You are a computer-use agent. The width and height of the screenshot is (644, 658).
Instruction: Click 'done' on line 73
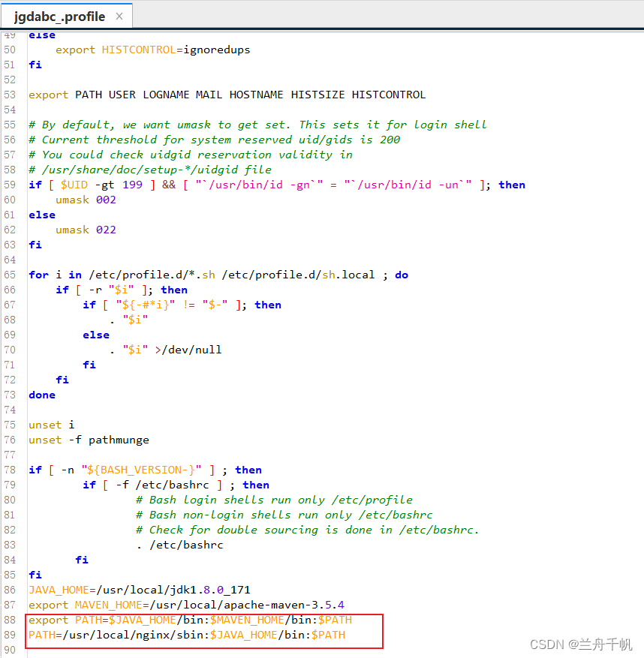42,395
